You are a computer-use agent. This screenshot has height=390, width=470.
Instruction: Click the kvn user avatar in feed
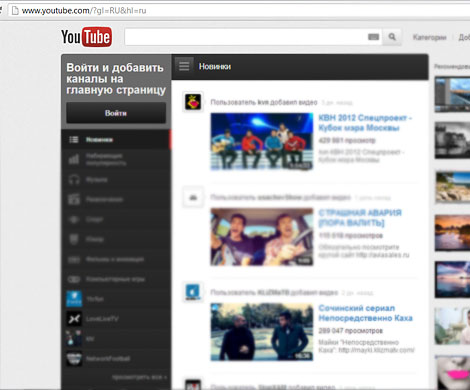coord(193,102)
